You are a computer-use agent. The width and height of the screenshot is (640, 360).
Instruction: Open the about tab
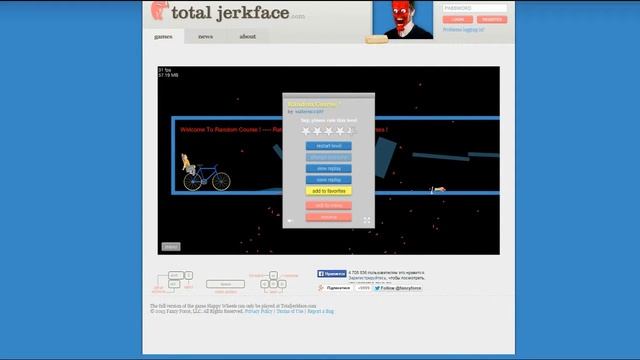[x=247, y=36]
